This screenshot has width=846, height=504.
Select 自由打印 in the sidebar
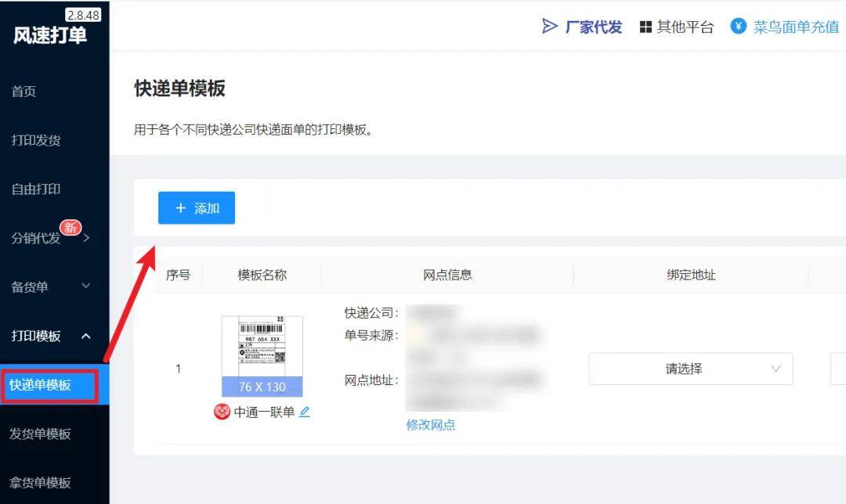36,189
